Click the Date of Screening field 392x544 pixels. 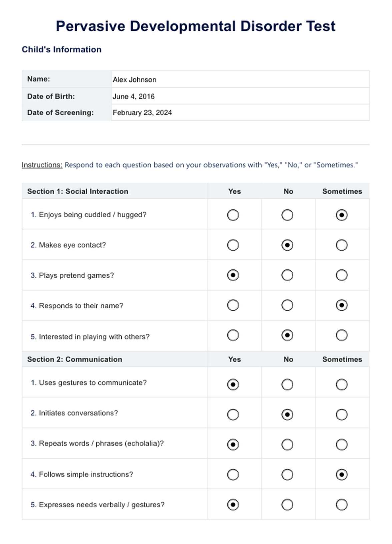point(240,113)
